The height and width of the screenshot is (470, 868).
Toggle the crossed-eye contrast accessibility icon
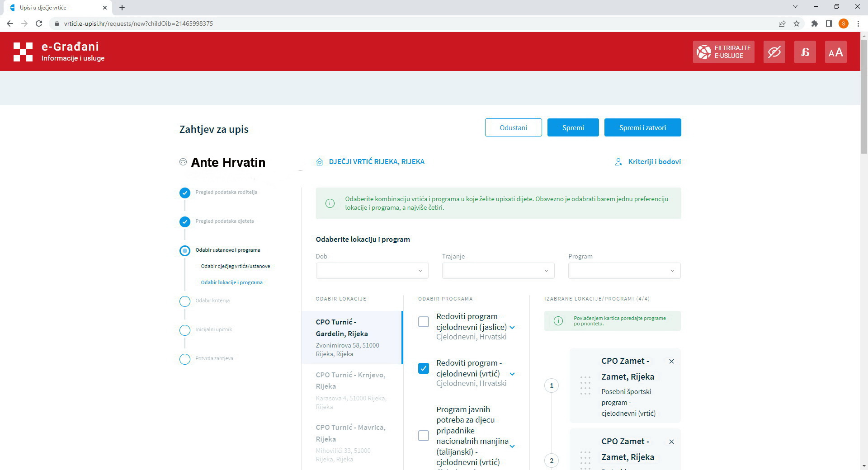(774, 52)
